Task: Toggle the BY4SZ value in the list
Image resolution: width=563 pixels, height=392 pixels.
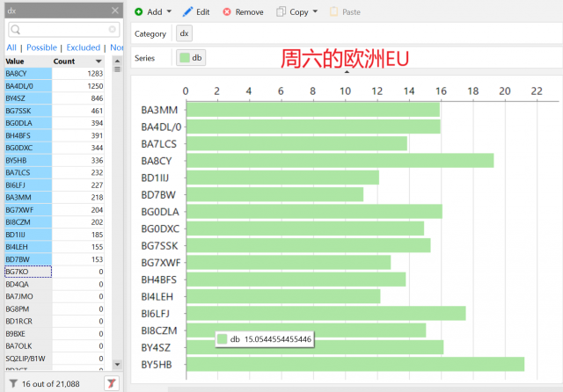Action: 28,98
